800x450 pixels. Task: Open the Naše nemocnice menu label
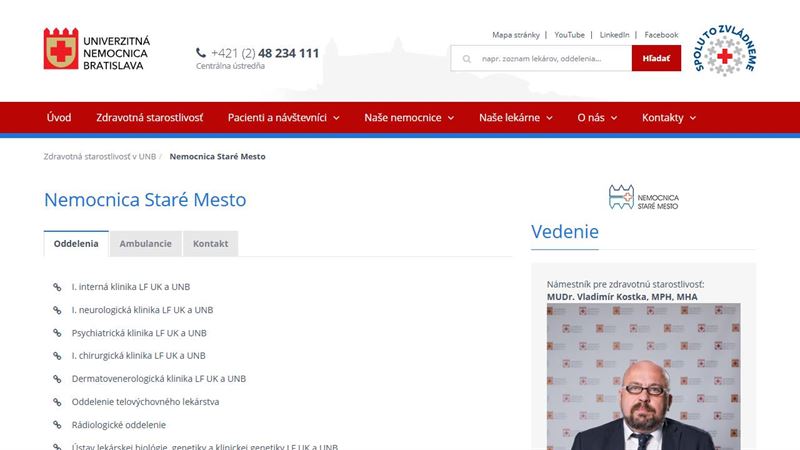[x=403, y=117]
